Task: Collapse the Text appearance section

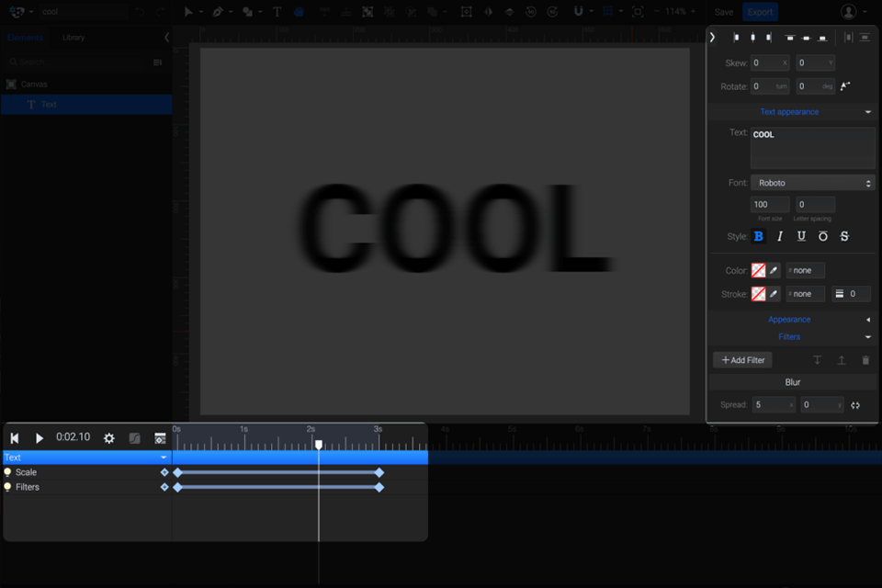Action: click(867, 112)
